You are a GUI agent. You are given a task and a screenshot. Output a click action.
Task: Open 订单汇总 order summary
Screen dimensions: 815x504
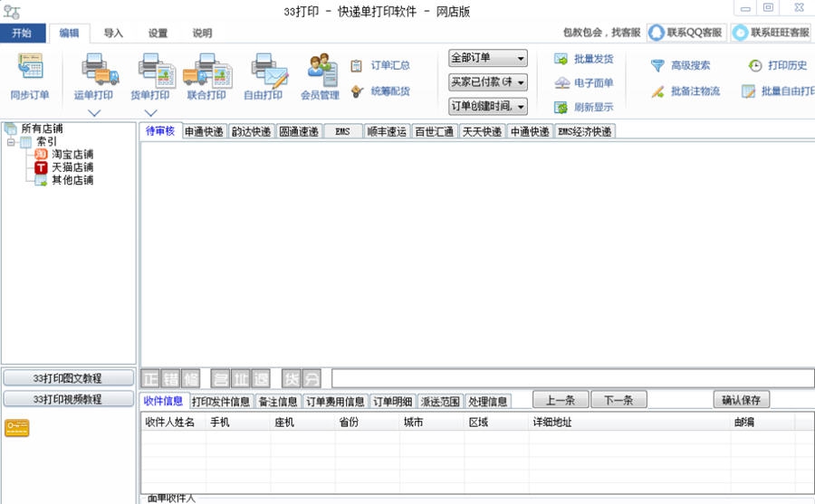coord(380,65)
